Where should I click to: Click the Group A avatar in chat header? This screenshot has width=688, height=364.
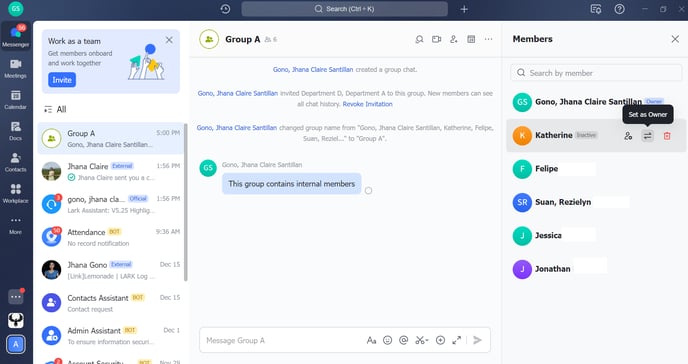point(209,39)
